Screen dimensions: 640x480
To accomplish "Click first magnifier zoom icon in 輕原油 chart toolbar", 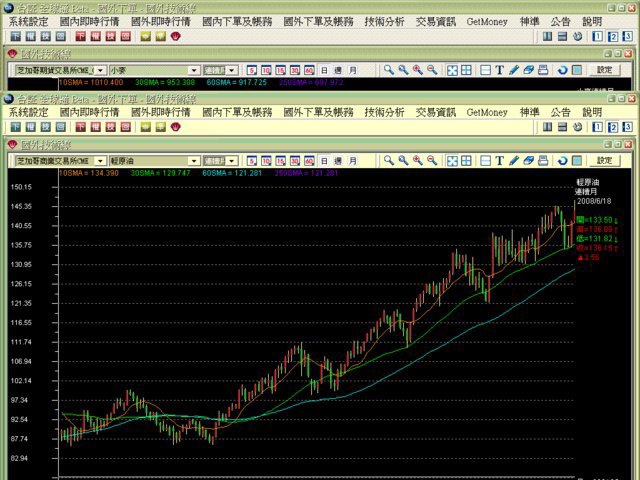I will (x=389, y=160).
